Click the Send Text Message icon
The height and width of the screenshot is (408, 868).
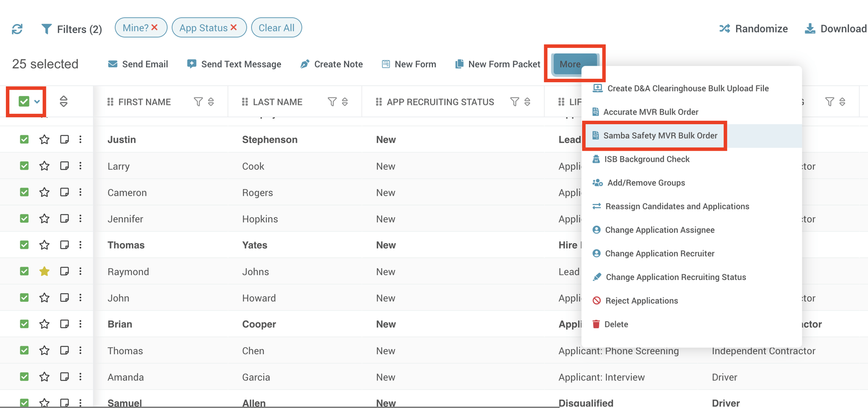(x=191, y=64)
